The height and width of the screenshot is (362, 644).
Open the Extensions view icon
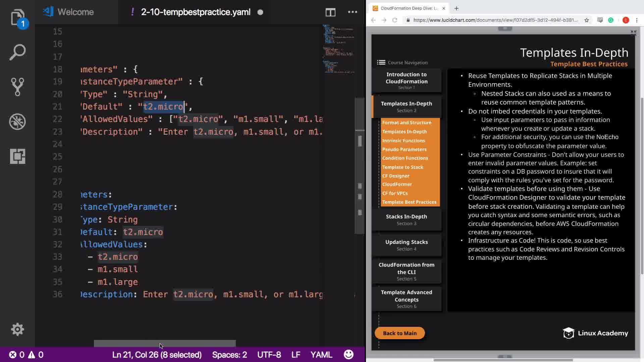pyautogui.click(x=17, y=156)
